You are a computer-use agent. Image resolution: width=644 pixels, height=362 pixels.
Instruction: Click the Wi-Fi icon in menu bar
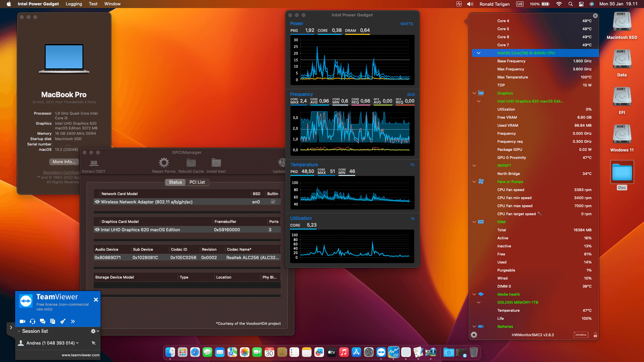tap(559, 4)
